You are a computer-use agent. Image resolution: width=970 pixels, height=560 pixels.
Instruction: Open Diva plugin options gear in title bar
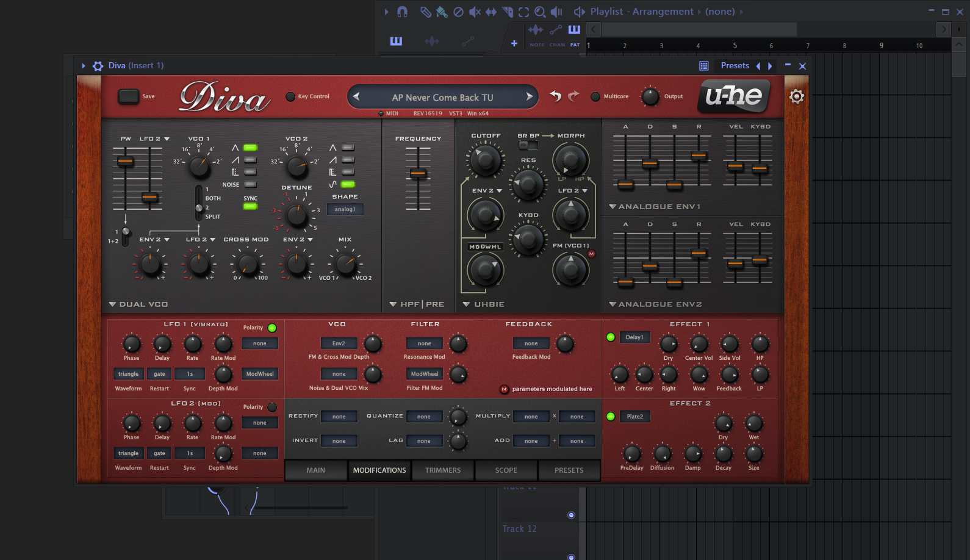(98, 66)
